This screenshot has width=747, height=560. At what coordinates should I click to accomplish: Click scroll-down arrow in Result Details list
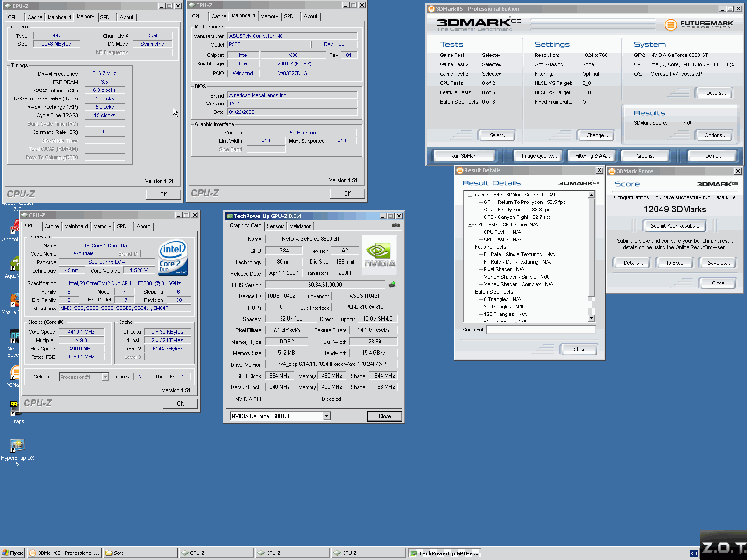591,318
